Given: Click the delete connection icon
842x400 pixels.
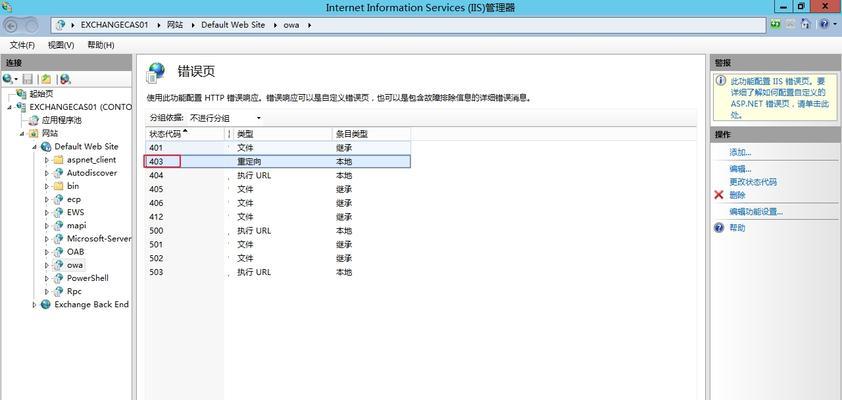Looking at the screenshot, I should (65, 79).
